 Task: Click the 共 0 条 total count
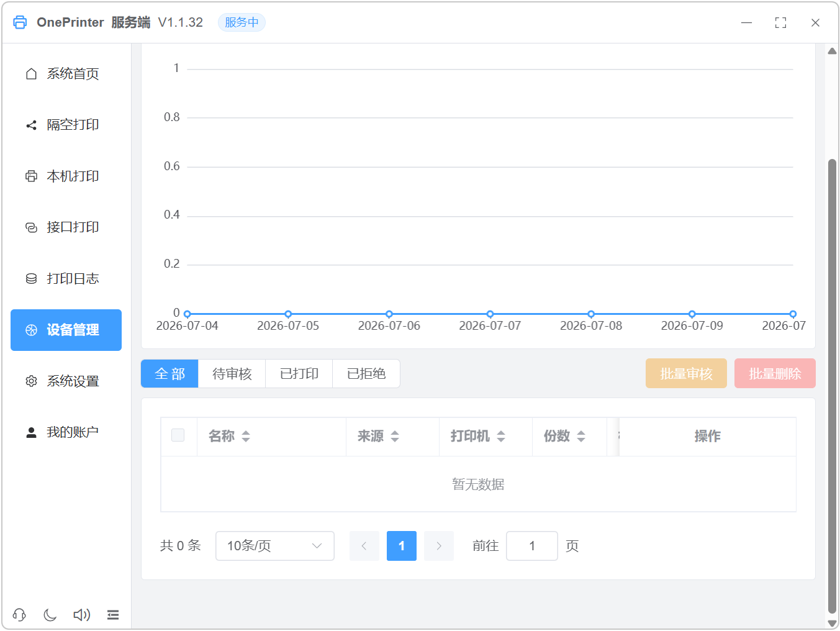[x=181, y=546]
